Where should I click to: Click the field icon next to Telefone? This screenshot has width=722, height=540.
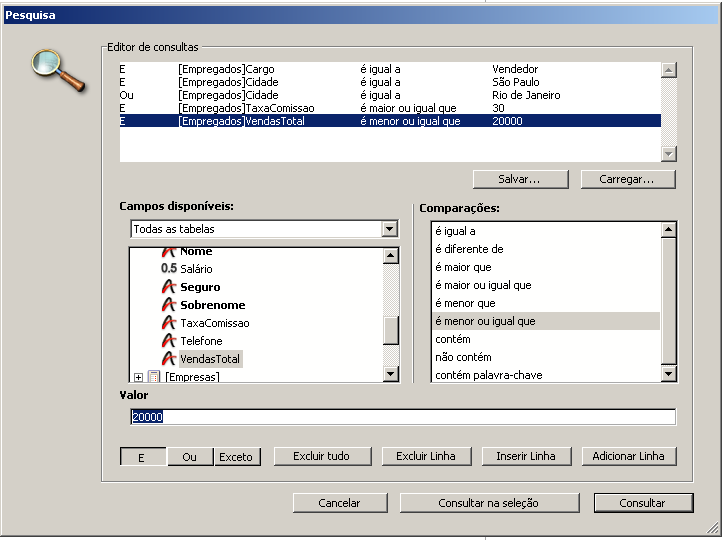(x=169, y=341)
